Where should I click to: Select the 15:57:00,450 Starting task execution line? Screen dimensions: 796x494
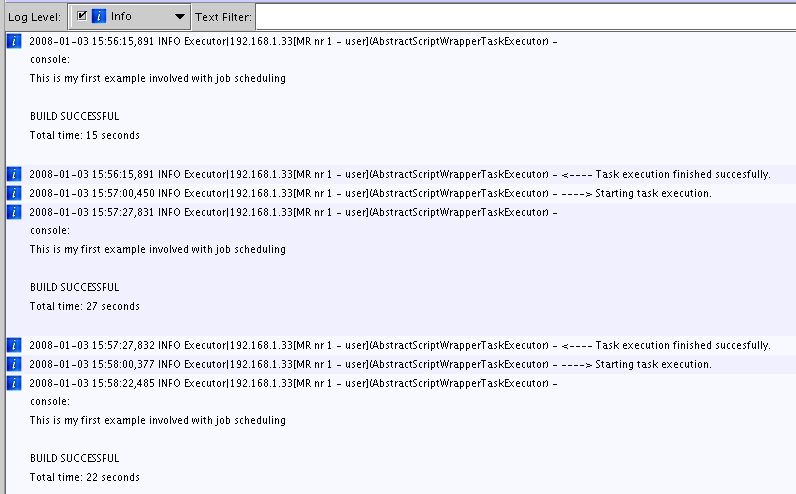[371, 193]
